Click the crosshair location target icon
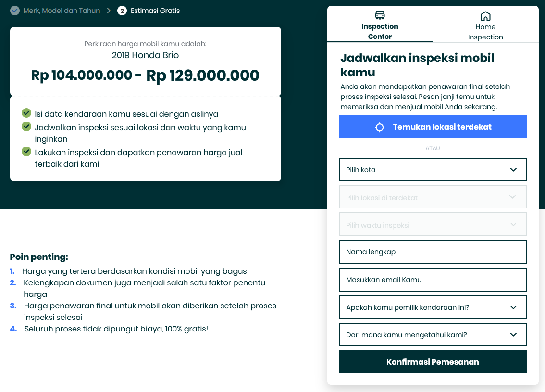 point(380,127)
